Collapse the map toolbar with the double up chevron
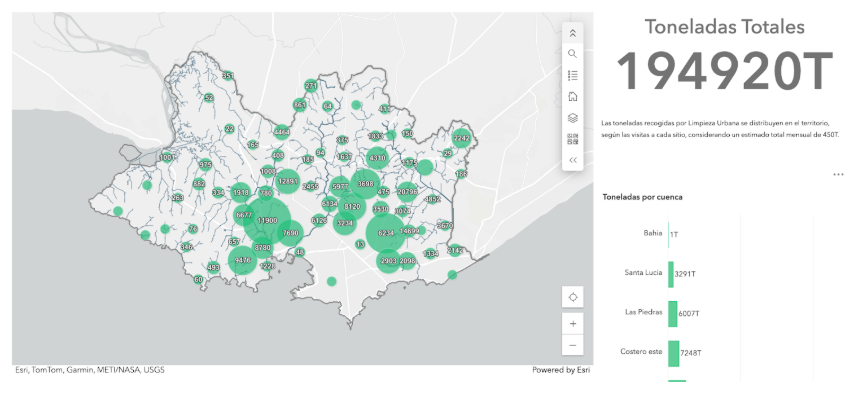Viewport: 858px width, 398px height. pos(572,33)
